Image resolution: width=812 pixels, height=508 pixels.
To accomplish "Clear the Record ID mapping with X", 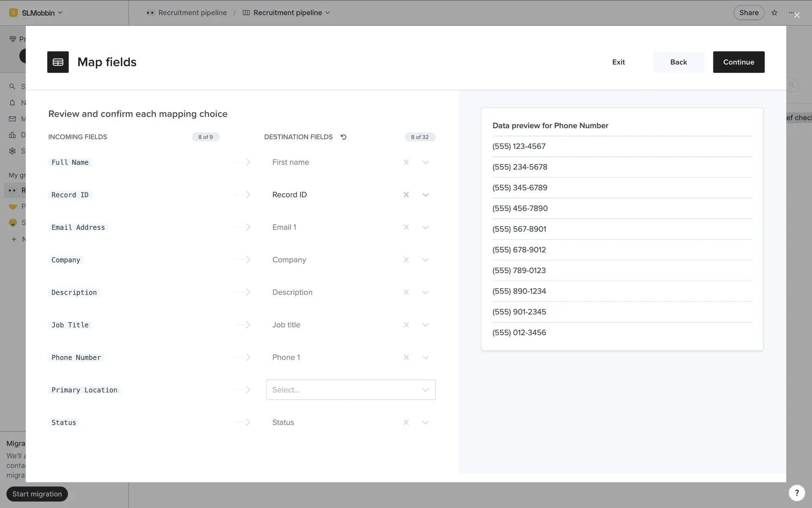I will click(x=406, y=195).
